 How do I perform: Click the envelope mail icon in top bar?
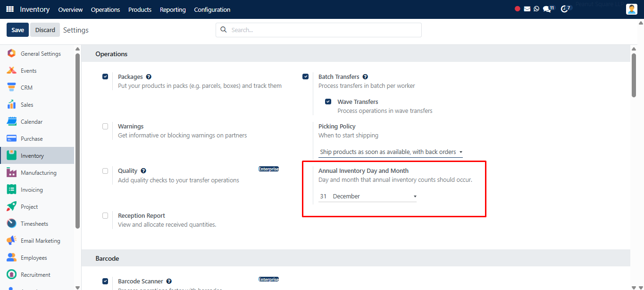[527, 9]
